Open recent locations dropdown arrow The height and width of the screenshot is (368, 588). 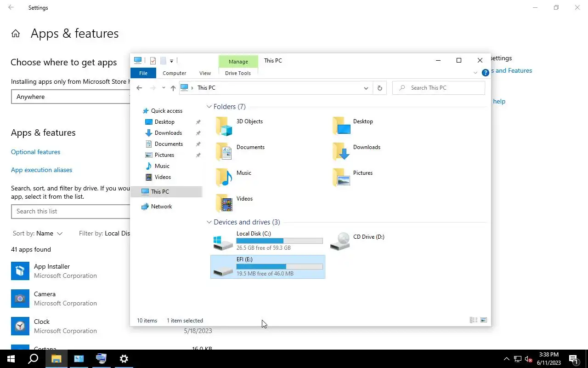click(x=164, y=88)
